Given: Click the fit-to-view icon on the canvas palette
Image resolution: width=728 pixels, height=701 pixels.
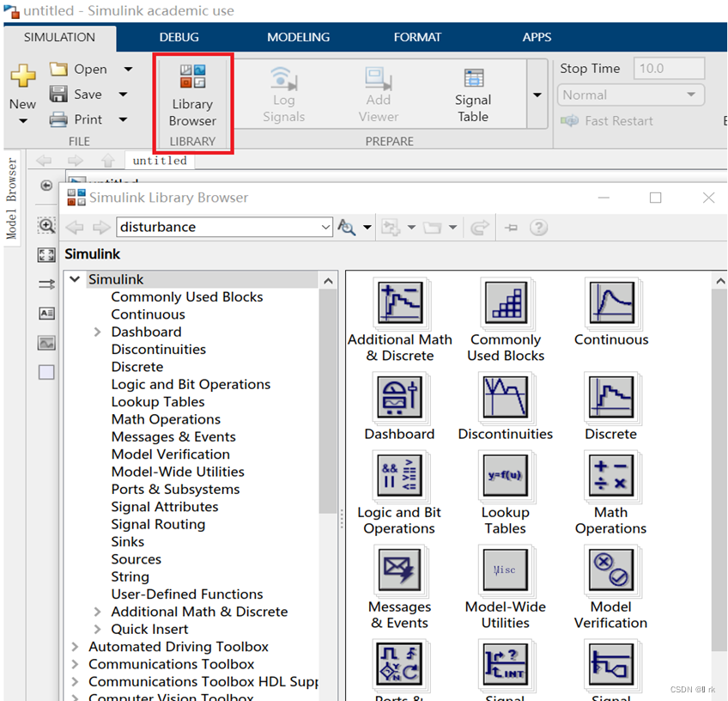Looking at the screenshot, I should (x=46, y=254).
